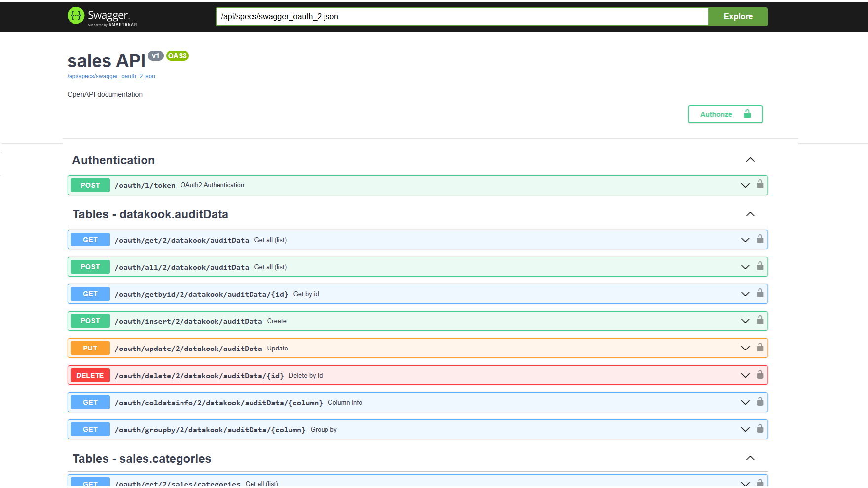Image resolution: width=868 pixels, height=488 pixels.
Task: Expand chevron on DELETE auditData operation
Action: [x=745, y=375]
